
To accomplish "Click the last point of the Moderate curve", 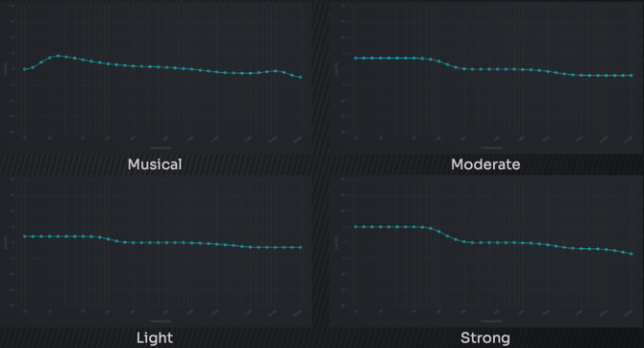I will point(632,76).
